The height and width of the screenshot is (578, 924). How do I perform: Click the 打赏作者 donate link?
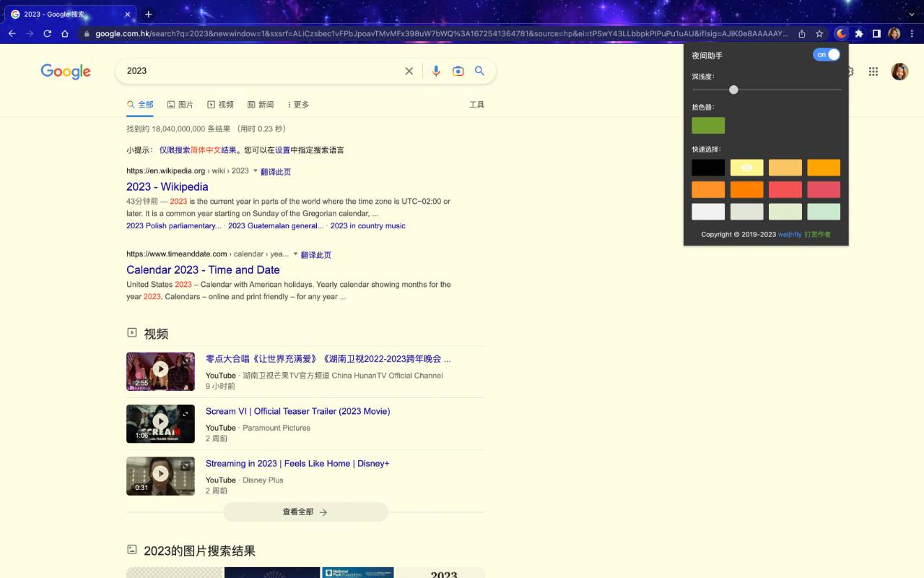pos(817,234)
